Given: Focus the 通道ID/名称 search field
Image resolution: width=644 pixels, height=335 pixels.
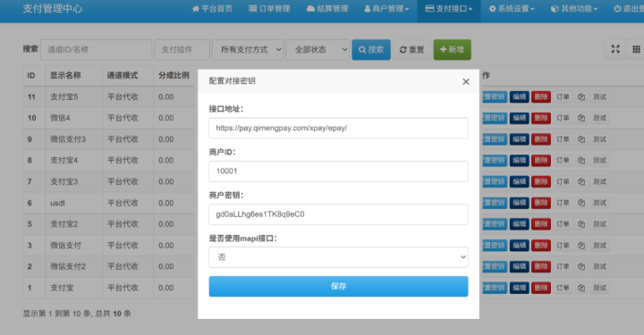Looking at the screenshot, I should [x=96, y=50].
